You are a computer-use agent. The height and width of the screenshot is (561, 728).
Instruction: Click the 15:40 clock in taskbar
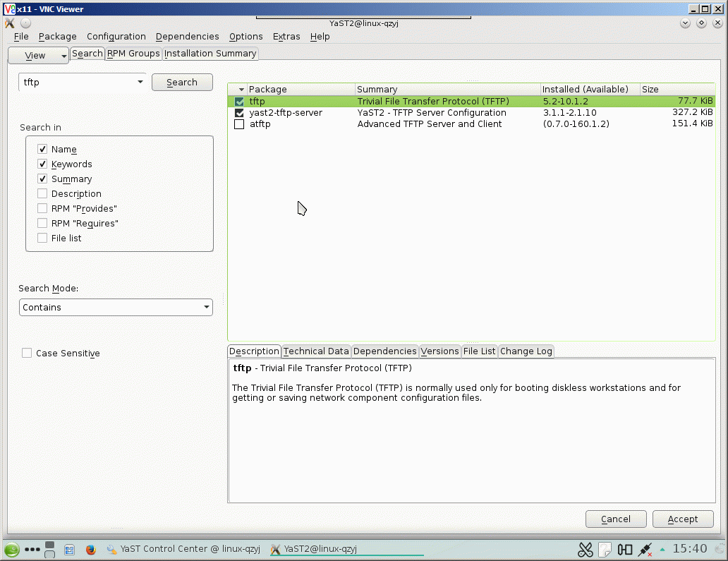point(689,548)
